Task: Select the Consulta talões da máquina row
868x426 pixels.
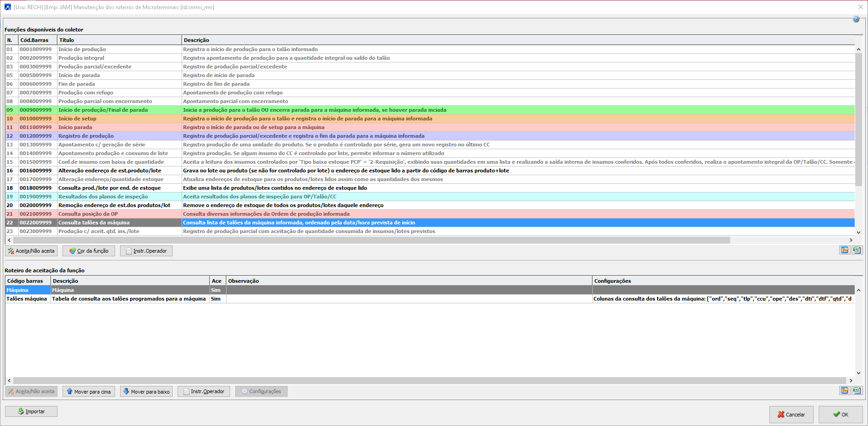Action: tap(430, 223)
